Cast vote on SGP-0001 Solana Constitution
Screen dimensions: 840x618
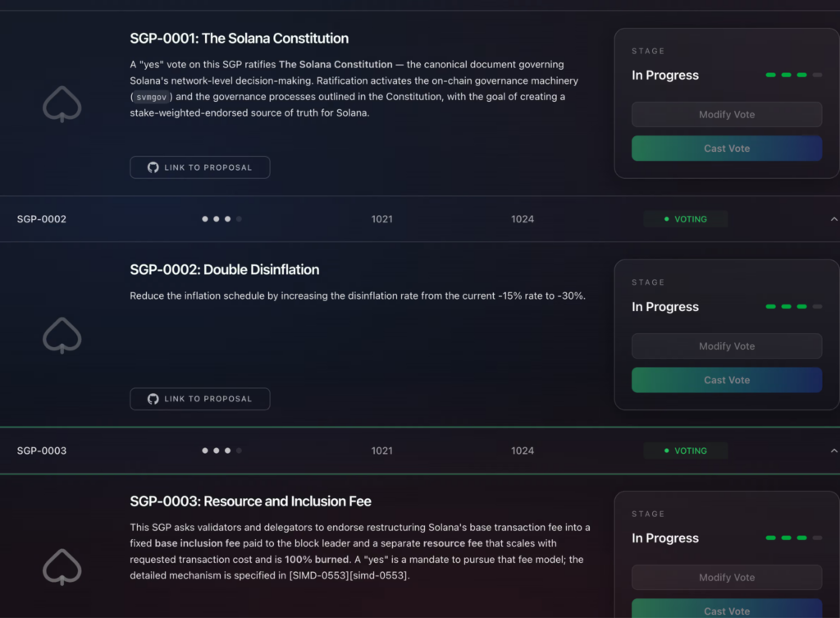tap(727, 149)
